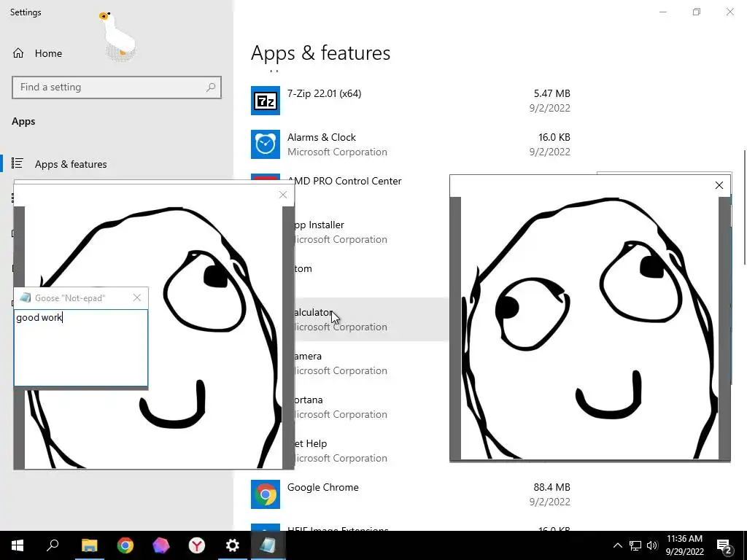Click the 88.4 MB size of Chrome
The height and width of the screenshot is (560, 747).
551,487
